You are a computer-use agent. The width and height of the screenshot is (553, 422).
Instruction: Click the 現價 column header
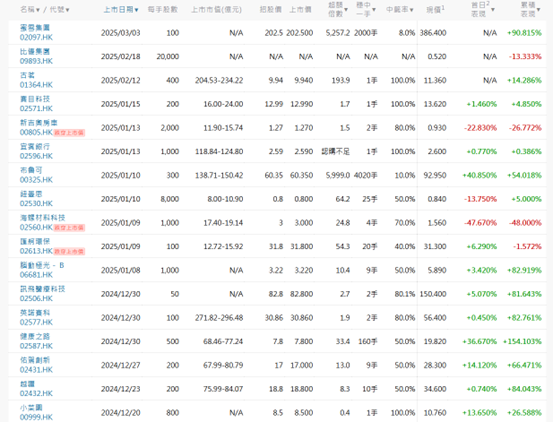[x=435, y=10]
